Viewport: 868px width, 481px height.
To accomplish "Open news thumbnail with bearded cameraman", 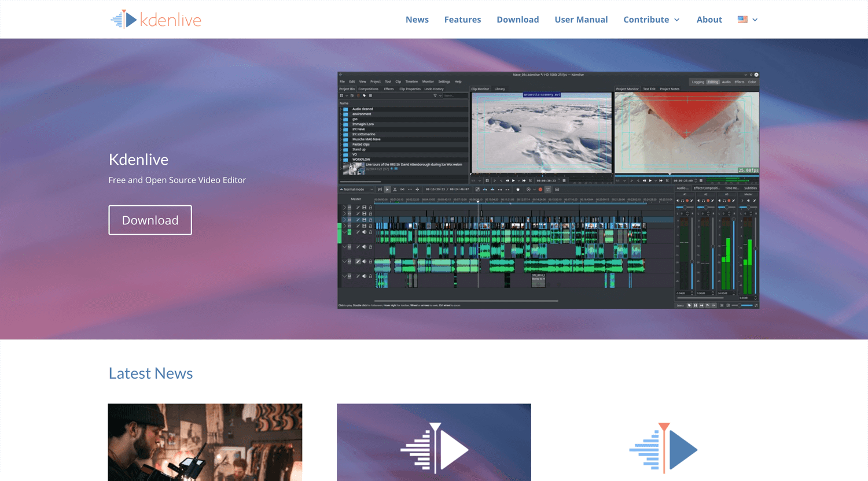I will pos(205,442).
